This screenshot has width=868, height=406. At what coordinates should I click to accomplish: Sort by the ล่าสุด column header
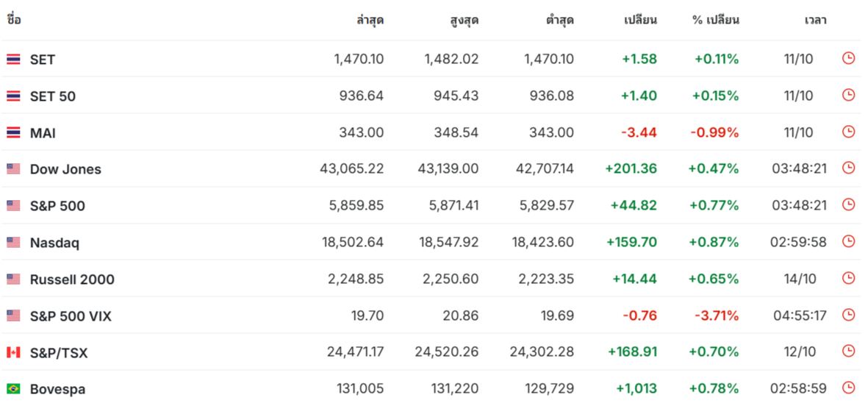[370, 21]
